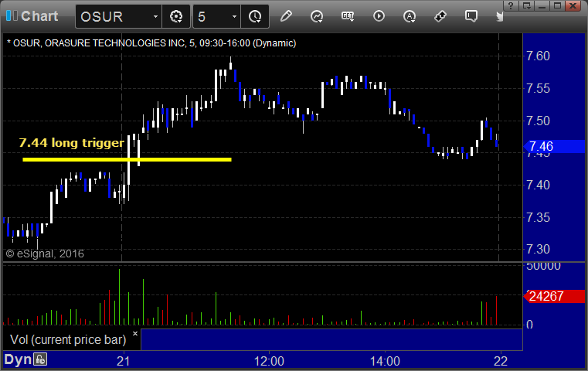Click the 7.30 price axis label
This screenshot has width=588, height=371.
point(538,249)
